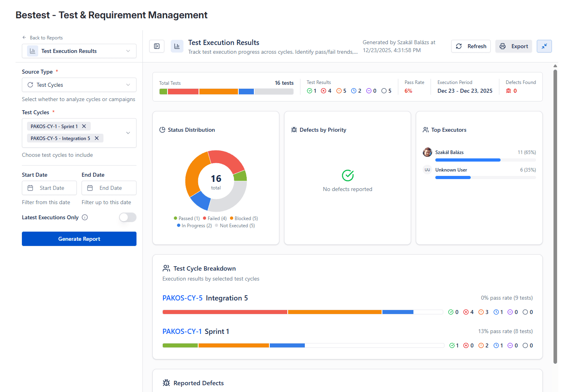573x392 pixels.
Task: Click the collapse fullscreen icon button
Action: 544,46
